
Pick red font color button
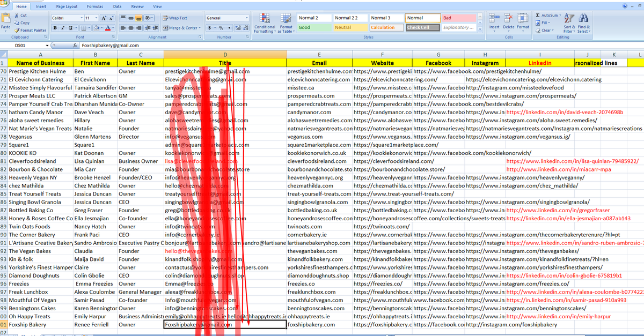point(107,28)
